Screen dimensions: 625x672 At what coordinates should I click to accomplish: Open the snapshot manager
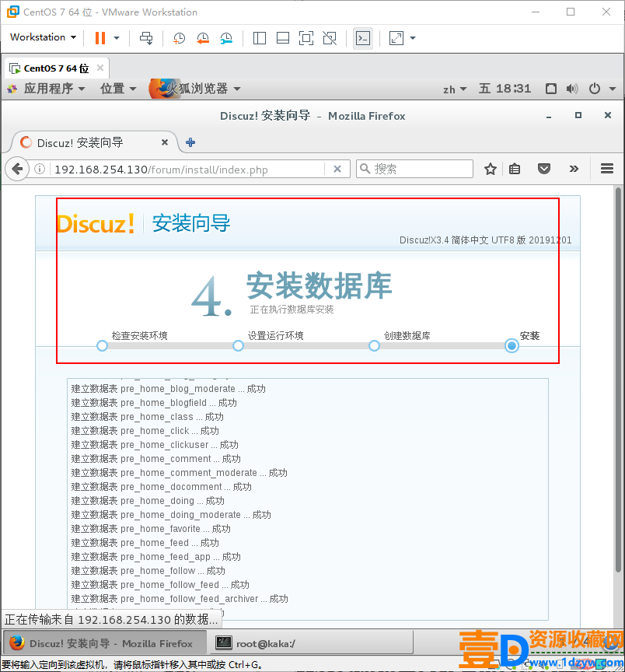[226, 38]
